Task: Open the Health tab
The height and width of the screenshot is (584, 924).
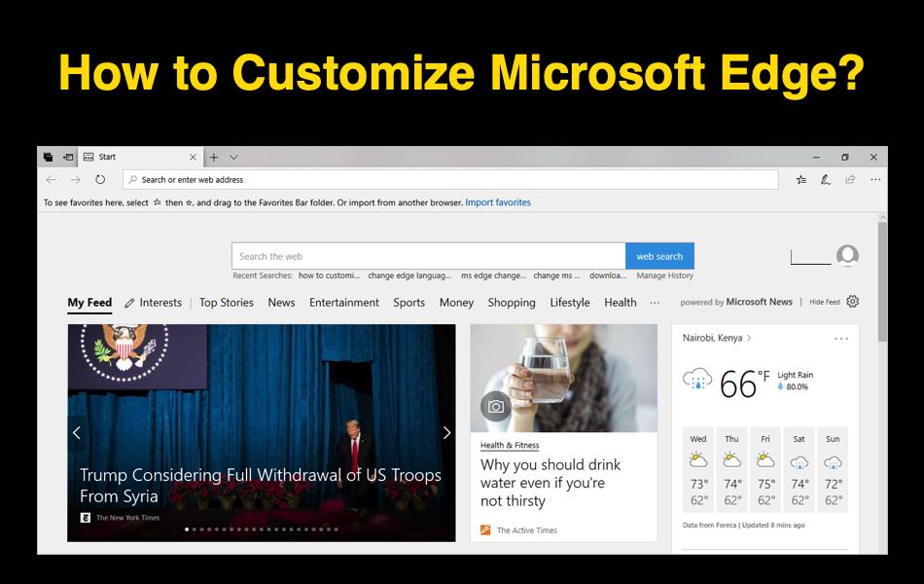Action: point(620,303)
